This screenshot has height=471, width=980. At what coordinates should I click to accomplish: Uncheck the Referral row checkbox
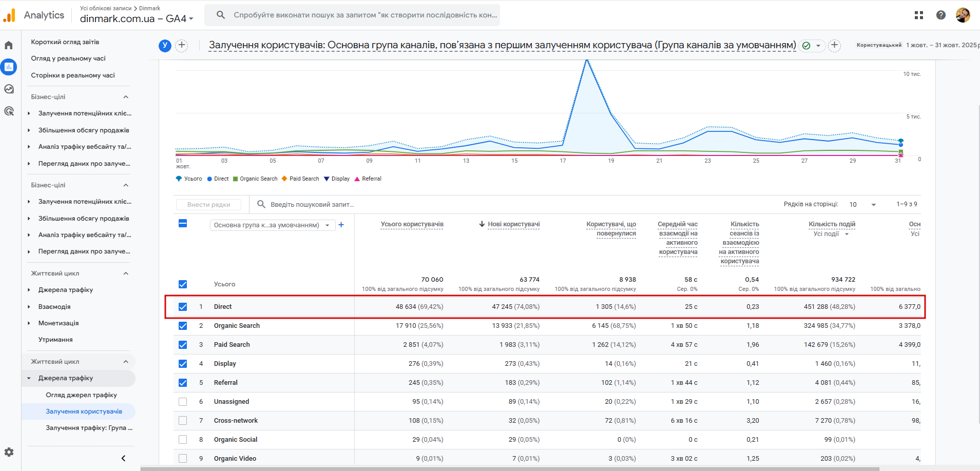(183, 383)
